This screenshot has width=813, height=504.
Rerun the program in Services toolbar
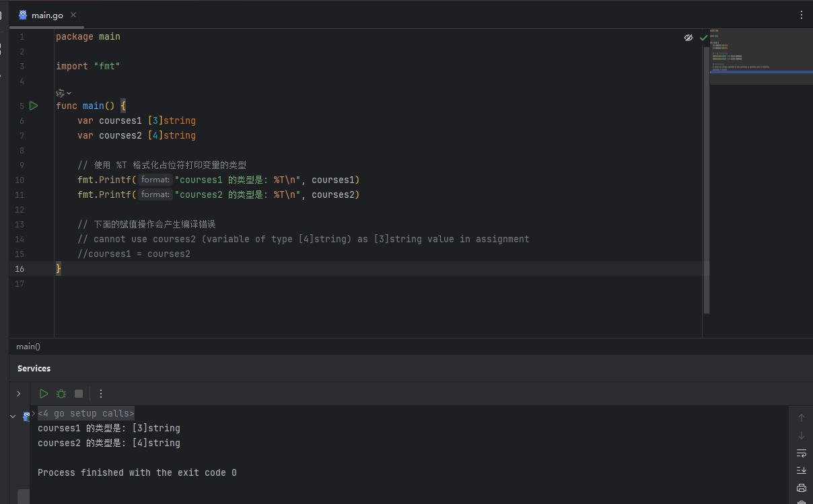coord(44,394)
